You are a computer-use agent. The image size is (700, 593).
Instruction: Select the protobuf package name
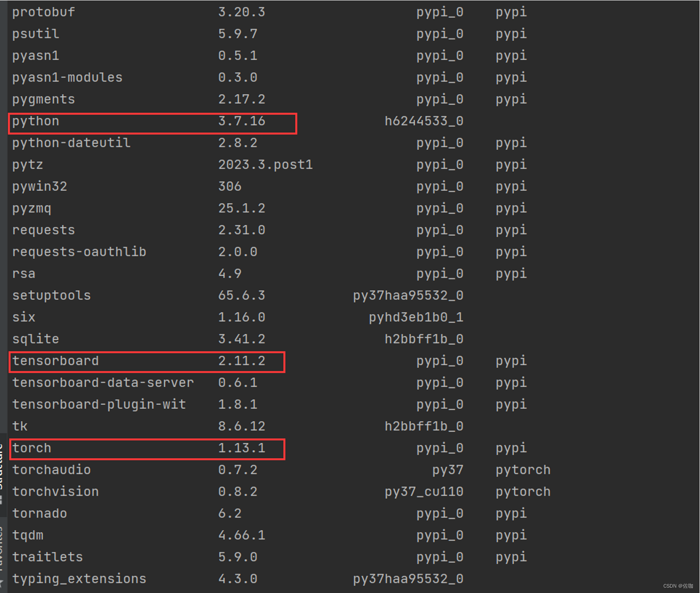pos(43,12)
